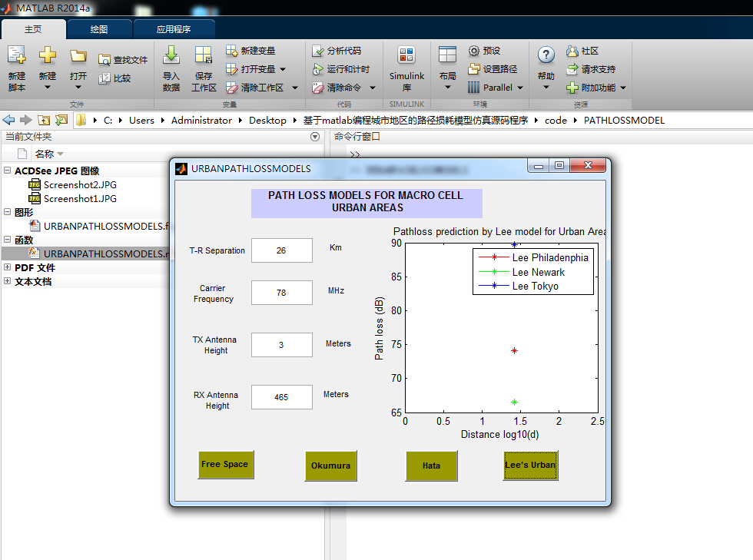Click Find Files (查找文件) icon
Screen dimensions: 753x560
[104, 60]
